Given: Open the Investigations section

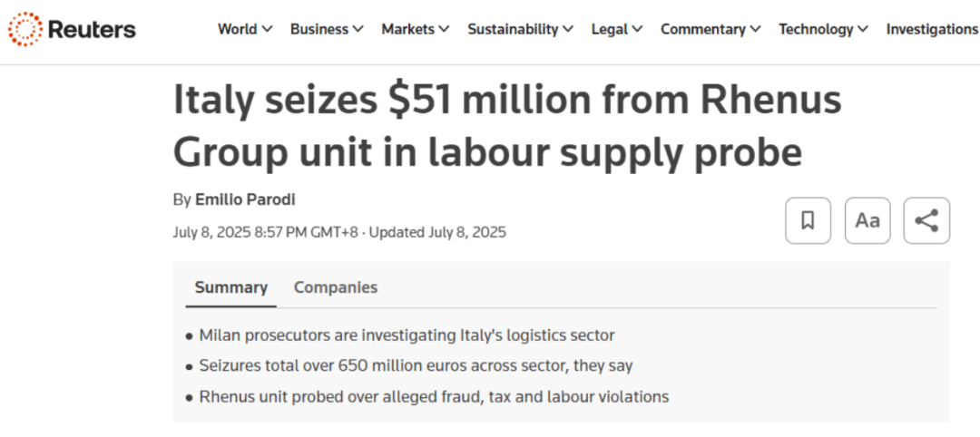Looking at the screenshot, I should tap(933, 29).
